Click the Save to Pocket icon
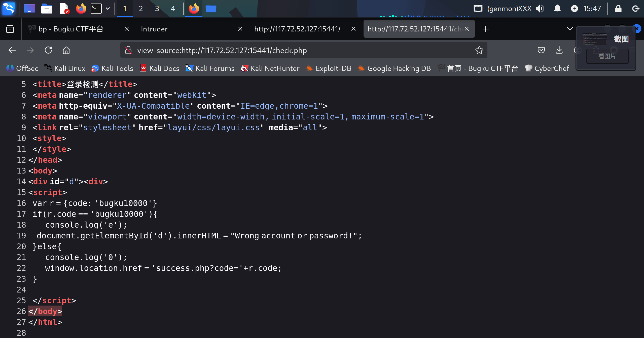The image size is (644, 338). (x=541, y=50)
